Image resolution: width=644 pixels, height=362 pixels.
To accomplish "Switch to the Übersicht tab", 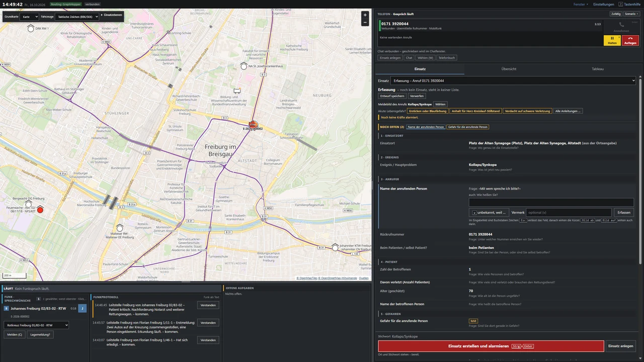I will 509,69.
